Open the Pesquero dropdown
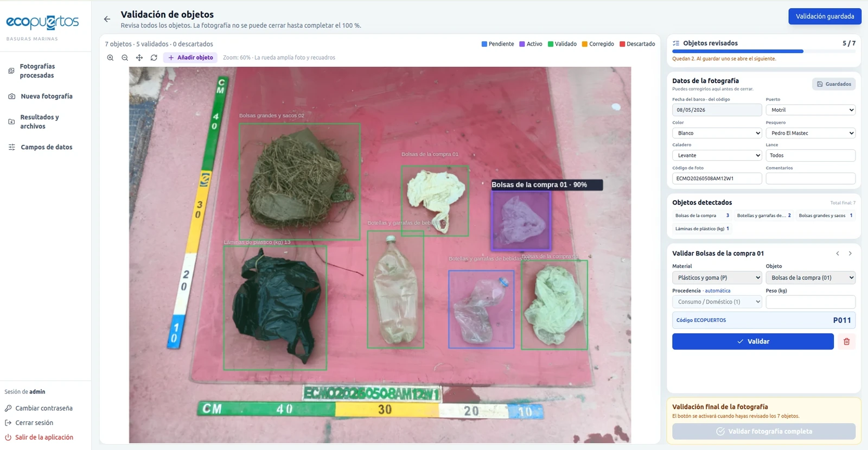 pyautogui.click(x=810, y=133)
